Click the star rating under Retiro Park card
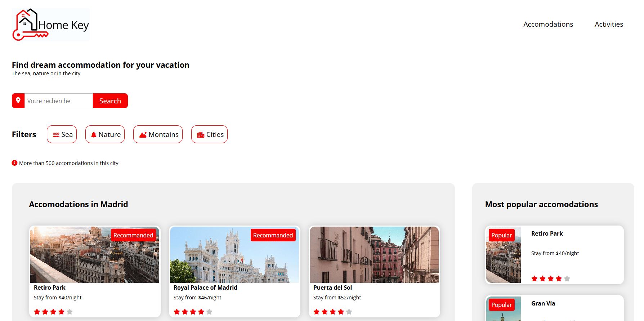This screenshot has height=321, width=644. coord(53,312)
